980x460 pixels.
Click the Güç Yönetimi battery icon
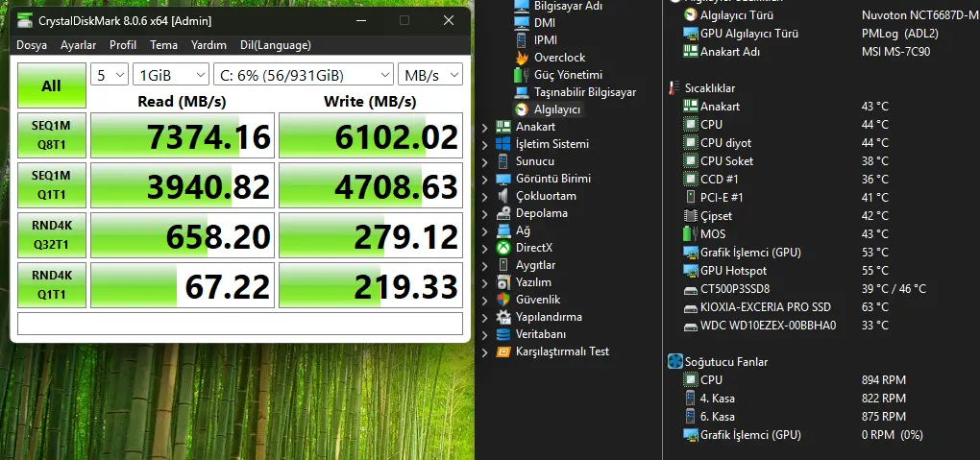click(x=522, y=75)
